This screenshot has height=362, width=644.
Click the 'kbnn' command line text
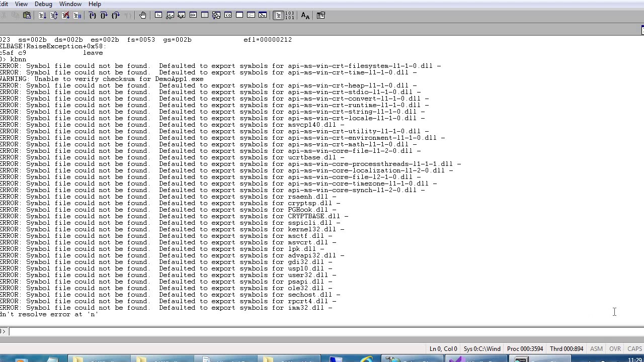[x=18, y=59]
